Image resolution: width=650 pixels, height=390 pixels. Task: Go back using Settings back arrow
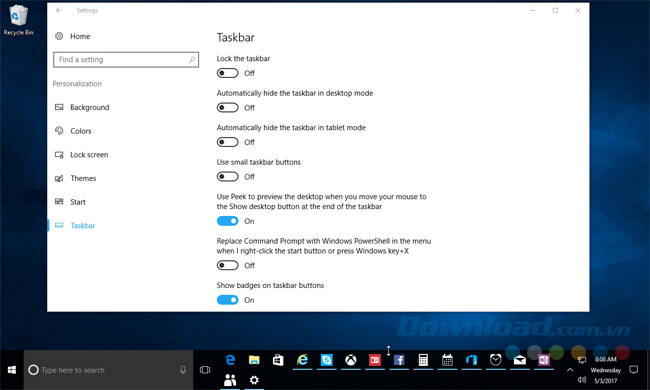click(x=59, y=10)
